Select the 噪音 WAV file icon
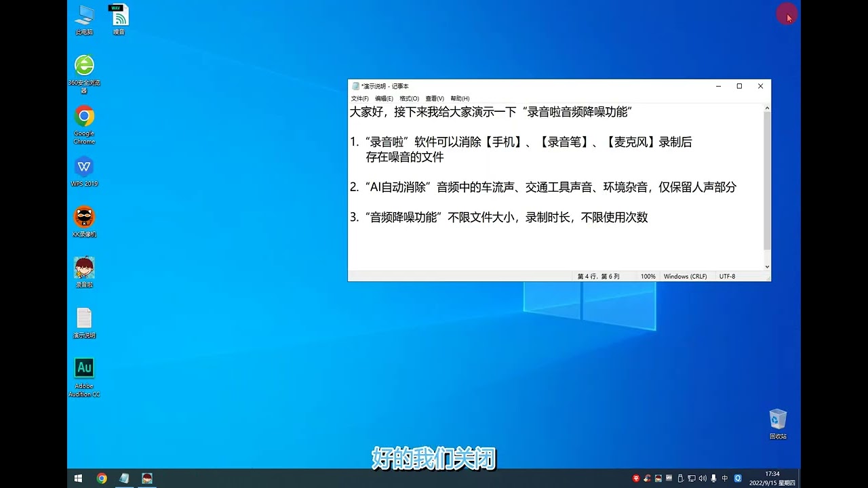The image size is (868, 488). [x=119, y=20]
